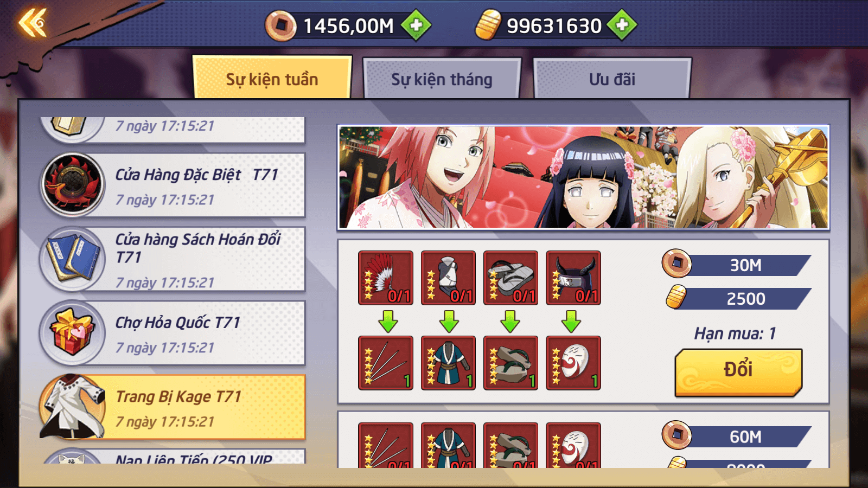The image size is (868, 488).
Task: Tap the golden back arrow icon
Action: (32, 23)
